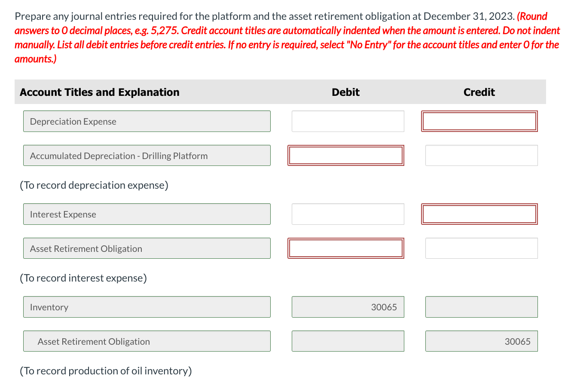Click the Account Titles and Explanation header

pos(99,92)
